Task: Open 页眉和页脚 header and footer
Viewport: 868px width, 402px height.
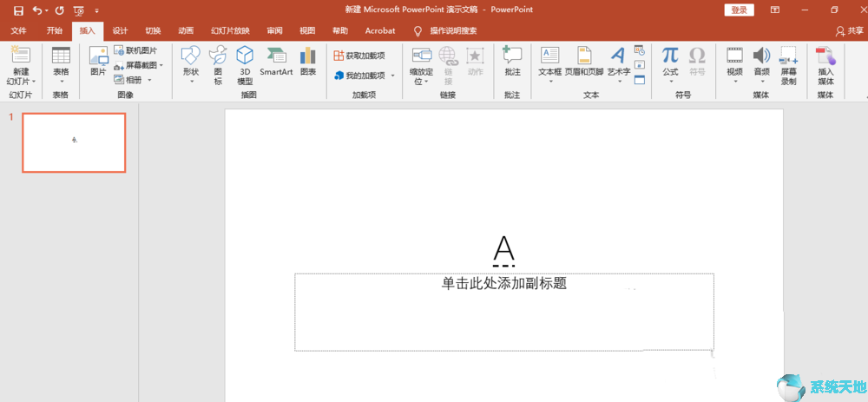Action: point(584,62)
